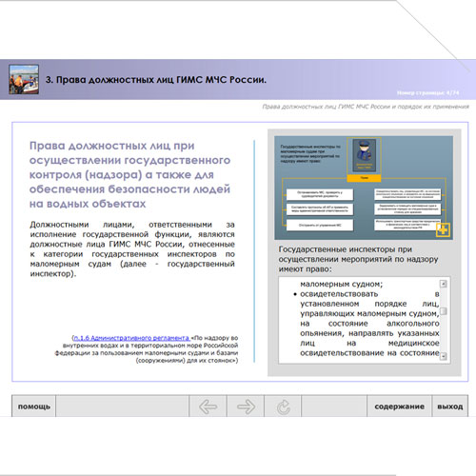Open the помощь help button
The width and height of the screenshot is (476, 476).
click(34, 407)
